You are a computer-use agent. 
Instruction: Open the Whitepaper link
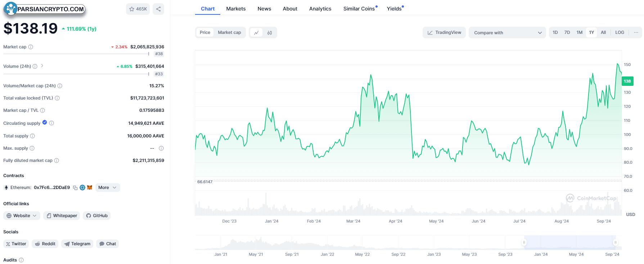(x=62, y=216)
